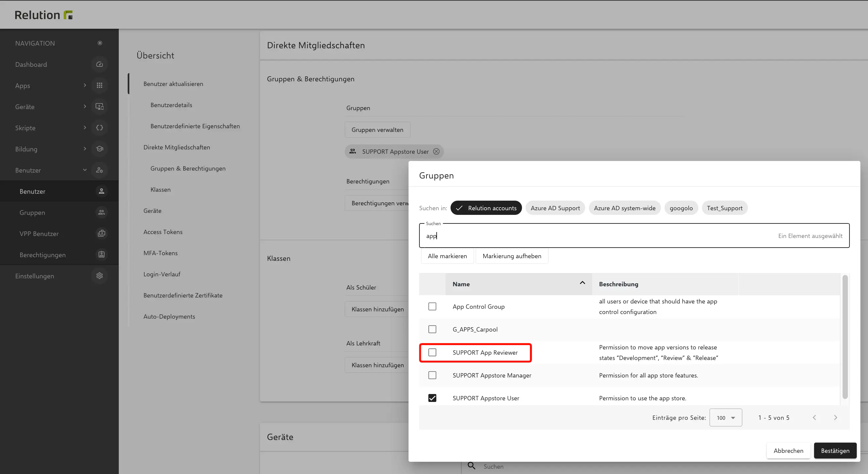Select Access Tokens in Übersicht
The height and width of the screenshot is (474, 868).
163,232
